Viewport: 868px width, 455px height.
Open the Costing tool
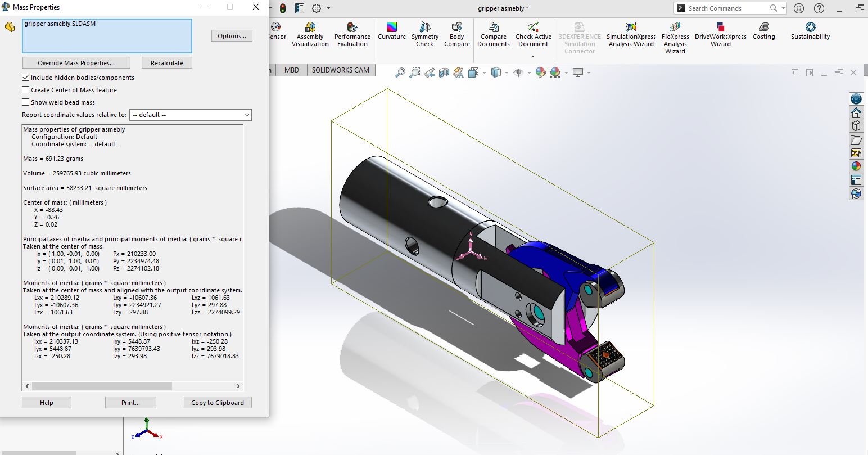tap(764, 31)
